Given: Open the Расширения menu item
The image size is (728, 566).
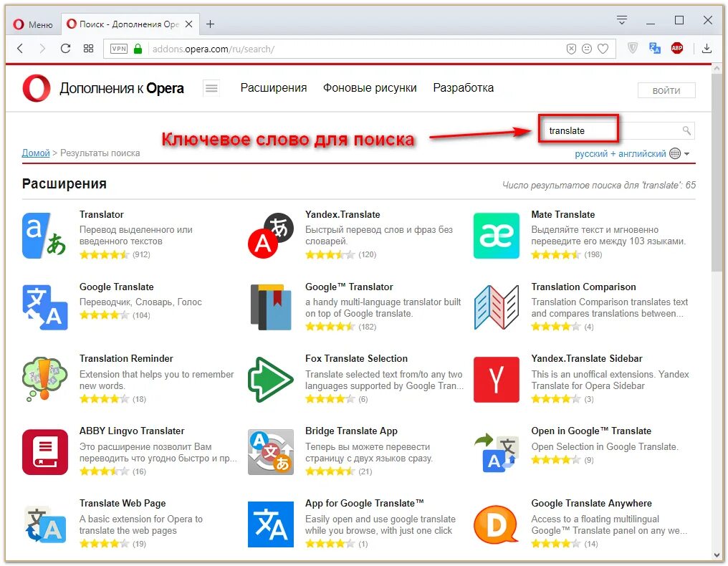Looking at the screenshot, I should point(274,87).
